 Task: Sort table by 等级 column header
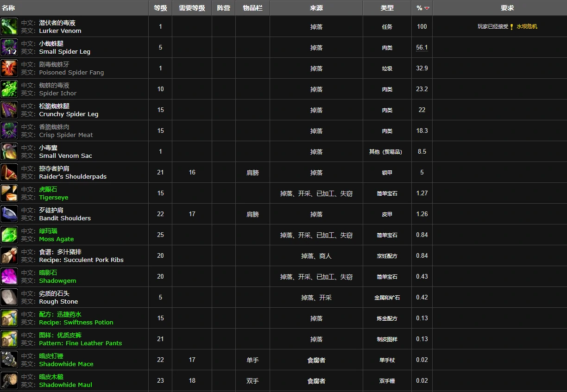point(160,8)
